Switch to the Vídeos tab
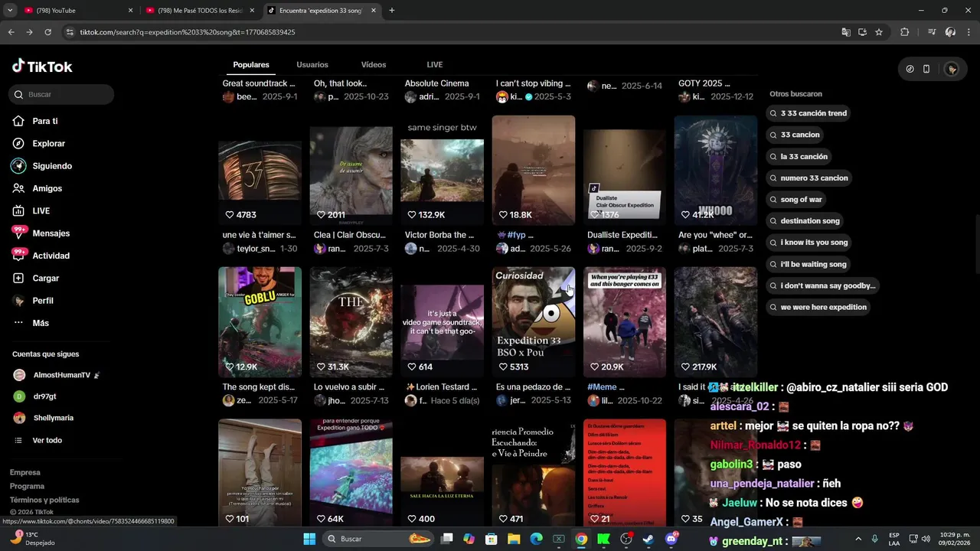The height and width of the screenshot is (551, 980). [374, 64]
